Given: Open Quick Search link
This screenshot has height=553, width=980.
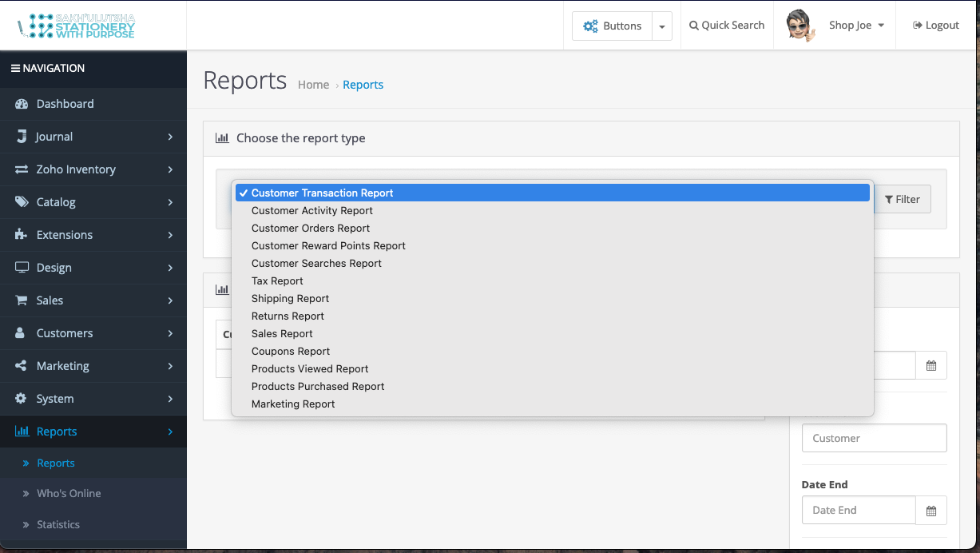Looking at the screenshot, I should pos(727,26).
